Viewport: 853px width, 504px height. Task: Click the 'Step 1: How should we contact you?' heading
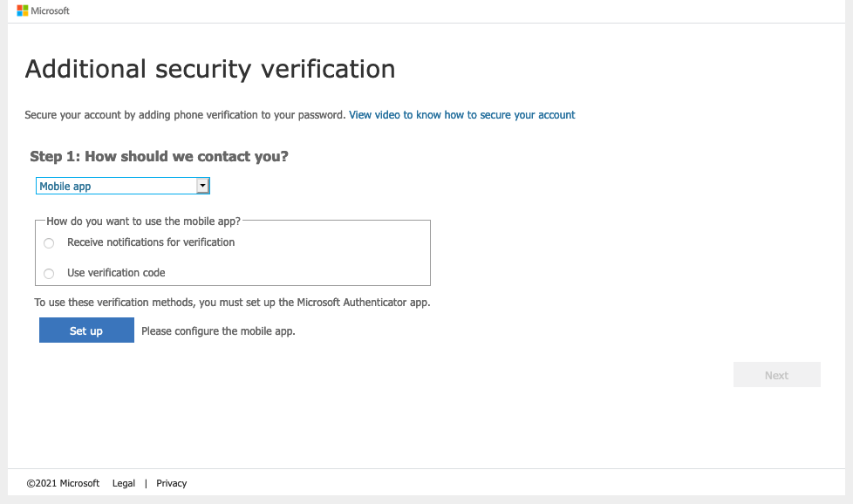pos(159,157)
